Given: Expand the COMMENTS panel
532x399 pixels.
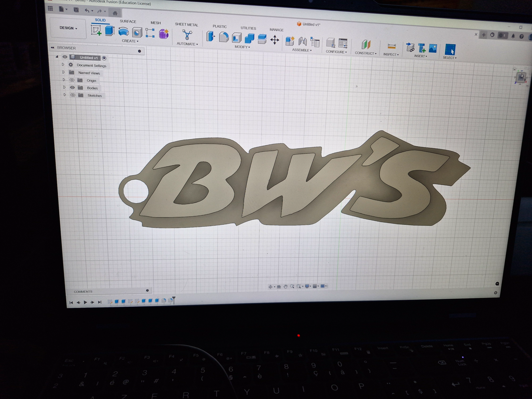Looking at the screenshot, I should 147,290.
